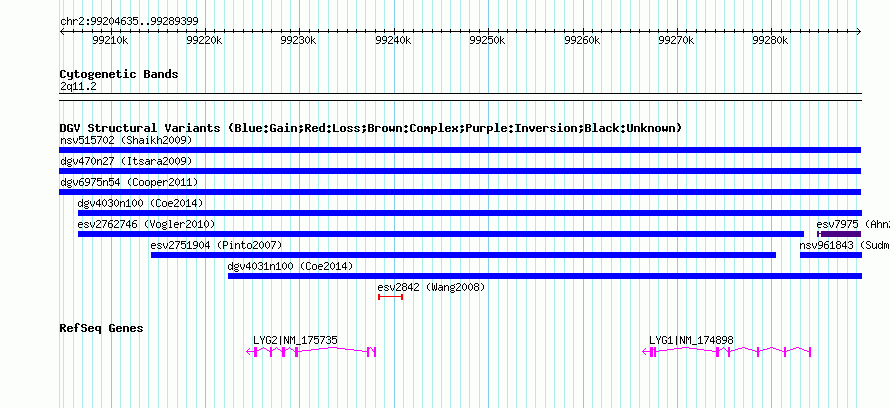The width and height of the screenshot is (890, 408).
Task: Click the 99280k ruler tick label
Action: (x=770, y=40)
